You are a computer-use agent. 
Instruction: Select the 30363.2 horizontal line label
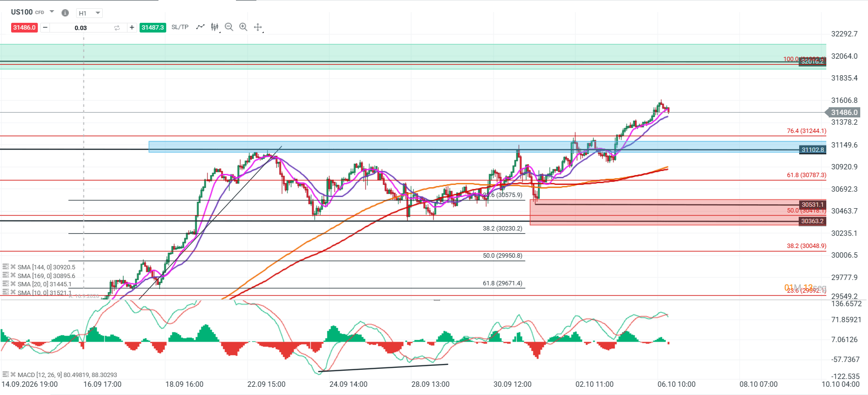(x=813, y=221)
